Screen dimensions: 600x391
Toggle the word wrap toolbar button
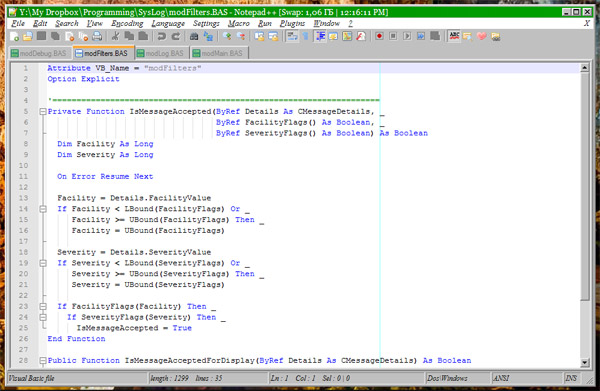[292, 36]
